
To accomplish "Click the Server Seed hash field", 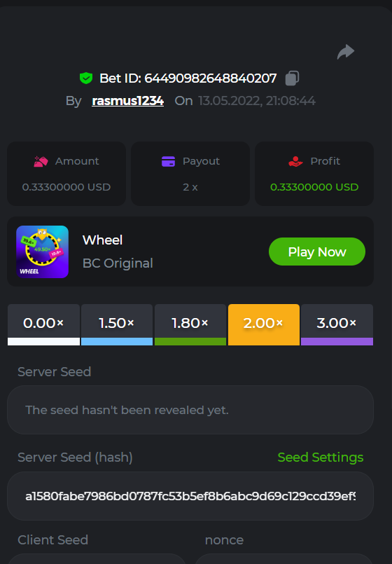I will [x=190, y=496].
